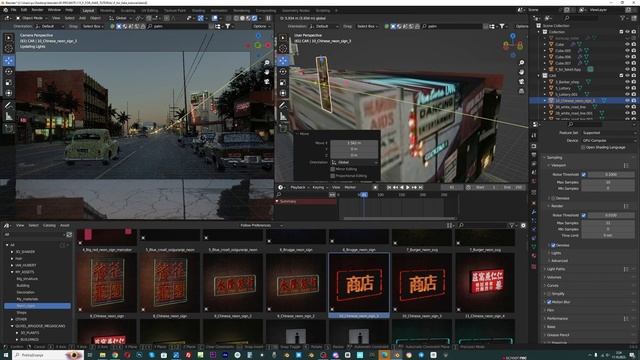
Task: Enable Proportional Editing checkbox in Move panel
Action: click(x=333, y=176)
